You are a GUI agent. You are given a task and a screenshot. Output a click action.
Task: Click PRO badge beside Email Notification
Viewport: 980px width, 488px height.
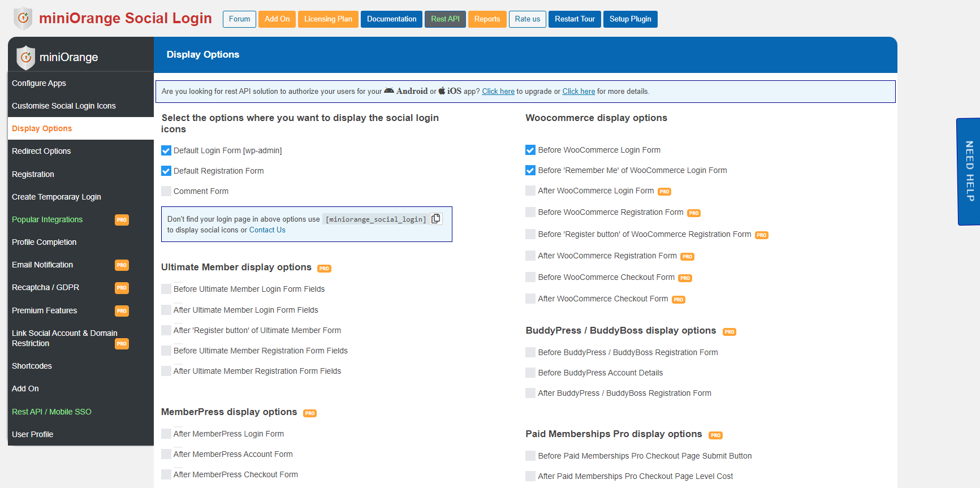[x=122, y=265]
